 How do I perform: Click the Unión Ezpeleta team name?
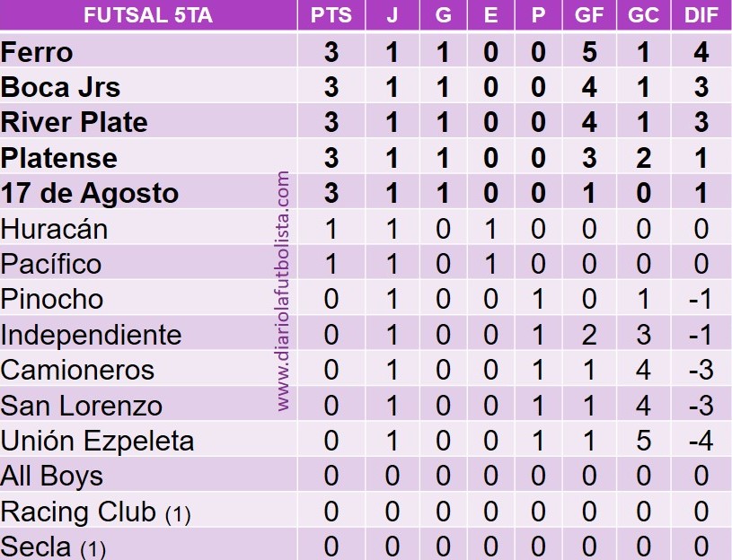pyautogui.click(x=98, y=441)
